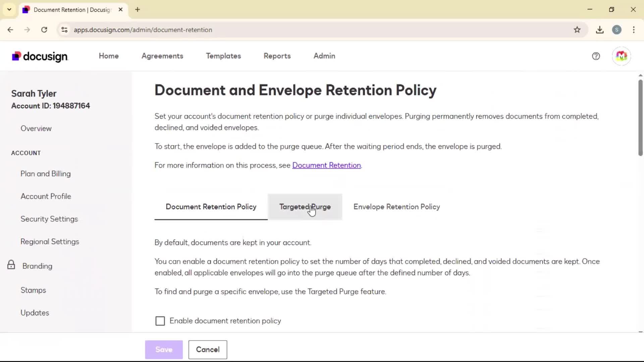Open browser downloads icon
The image size is (644, 362).
(600, 30)
